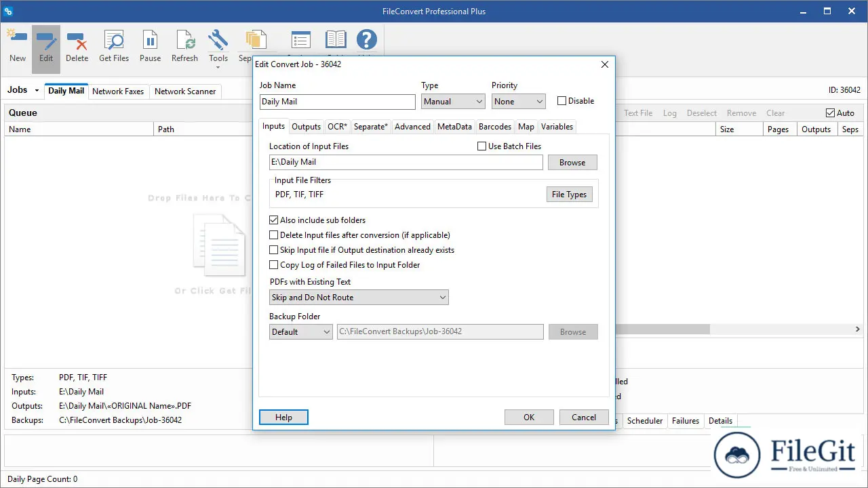Click the dialog Help button
The image size is (868, 488).
(283, 418)
